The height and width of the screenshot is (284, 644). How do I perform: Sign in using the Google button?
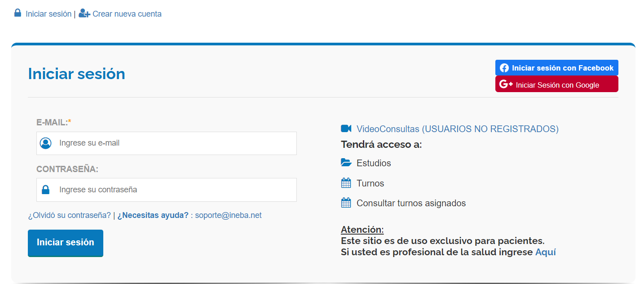click(x=557, y=85)
